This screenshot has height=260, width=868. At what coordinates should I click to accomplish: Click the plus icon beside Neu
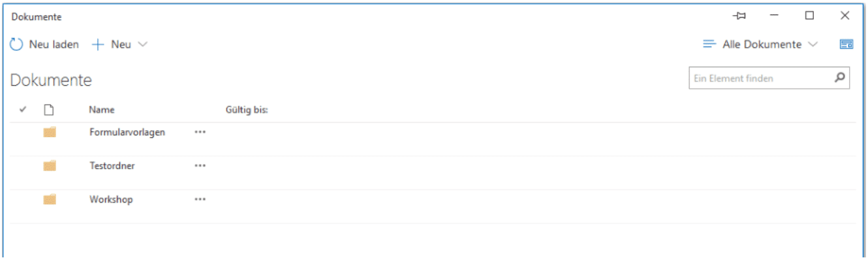[x=97, y=45]
